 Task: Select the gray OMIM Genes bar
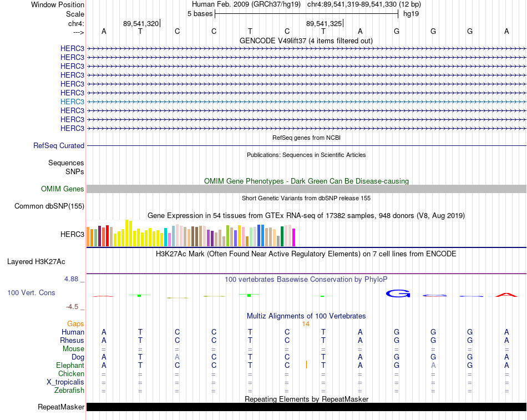tap(306, 189)
